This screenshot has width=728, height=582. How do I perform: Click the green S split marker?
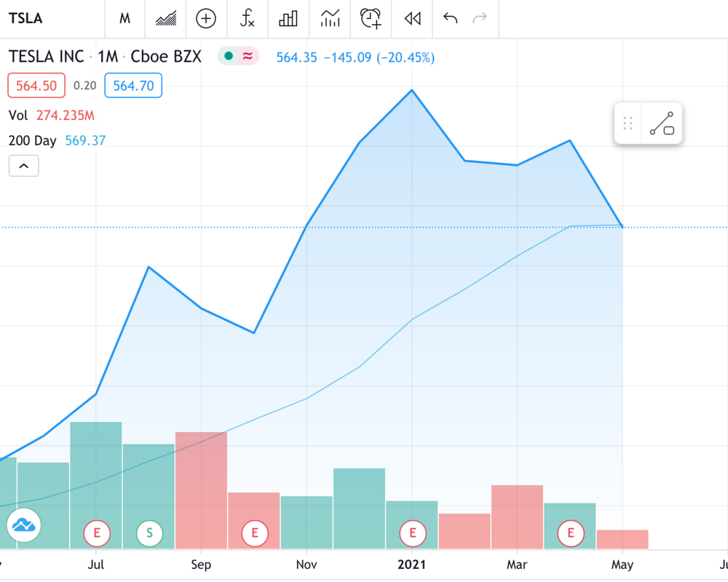149,533
